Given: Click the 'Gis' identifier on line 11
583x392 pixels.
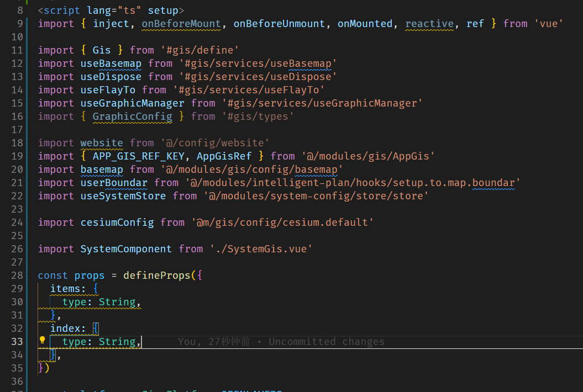Looking at the screenshot, I should [102, 50].
